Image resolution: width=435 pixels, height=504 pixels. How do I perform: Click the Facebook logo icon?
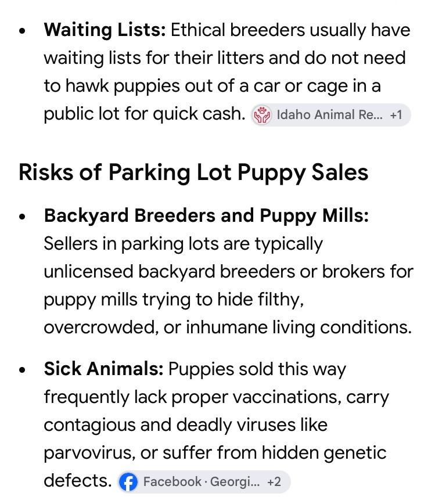pyautogui.click(x=128, y=481)
